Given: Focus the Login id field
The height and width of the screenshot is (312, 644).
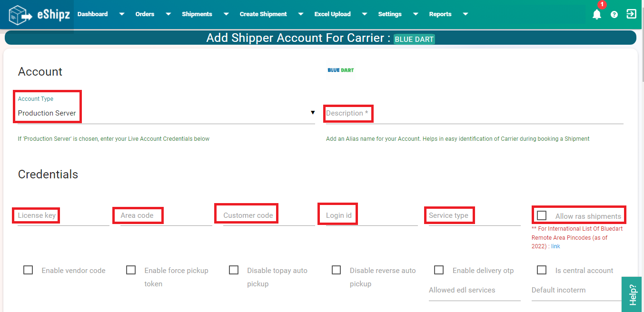Looking at the screenshot, I should point(372,216).
